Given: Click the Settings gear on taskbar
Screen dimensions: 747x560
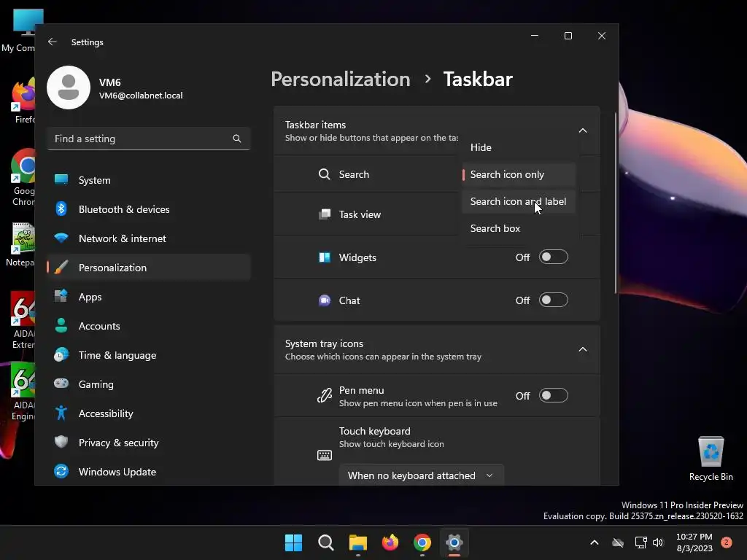Looking at the screenshot, I should click(x=454, y=542).
